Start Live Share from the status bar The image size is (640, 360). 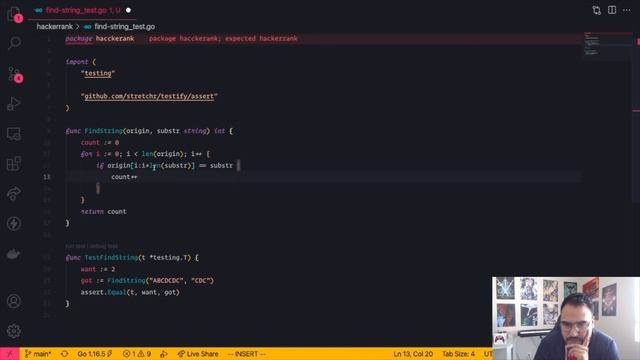(198, 354)
